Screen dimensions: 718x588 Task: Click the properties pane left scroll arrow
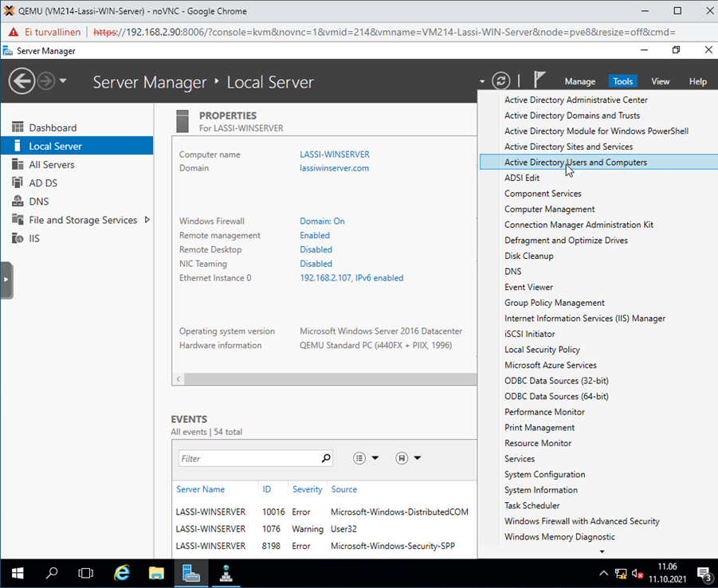179,379
